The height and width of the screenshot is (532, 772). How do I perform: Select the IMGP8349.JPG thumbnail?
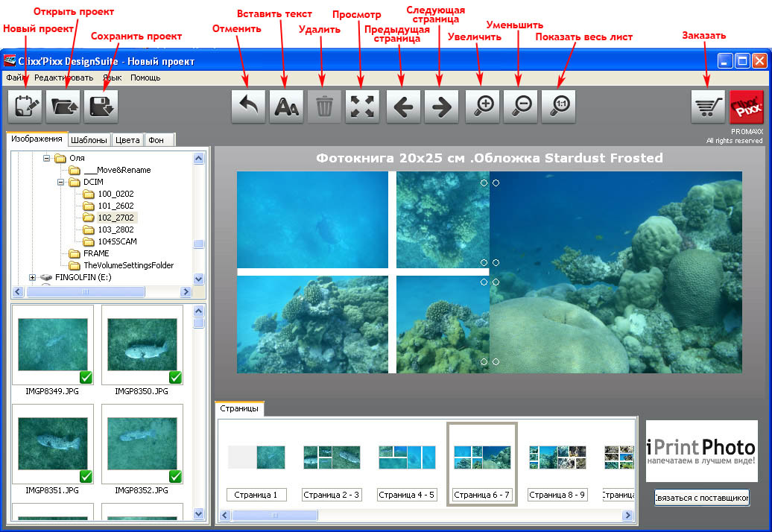click(53, 344)
